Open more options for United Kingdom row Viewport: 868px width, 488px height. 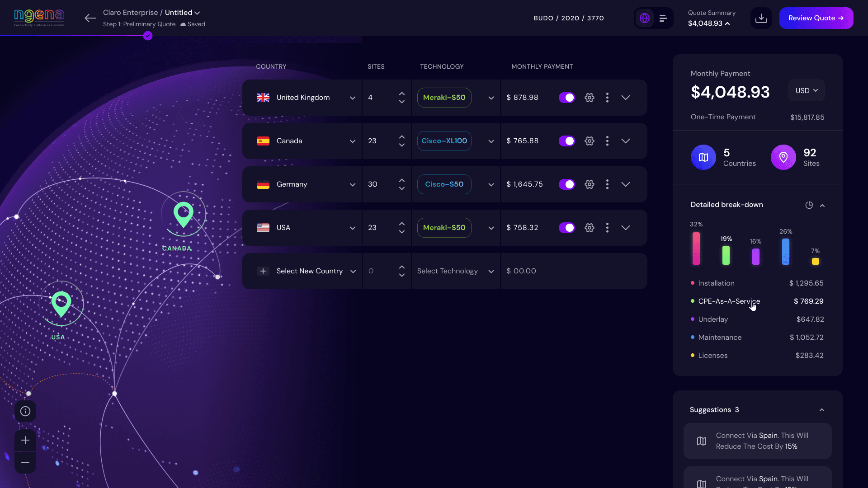click(x=607, y=98)
